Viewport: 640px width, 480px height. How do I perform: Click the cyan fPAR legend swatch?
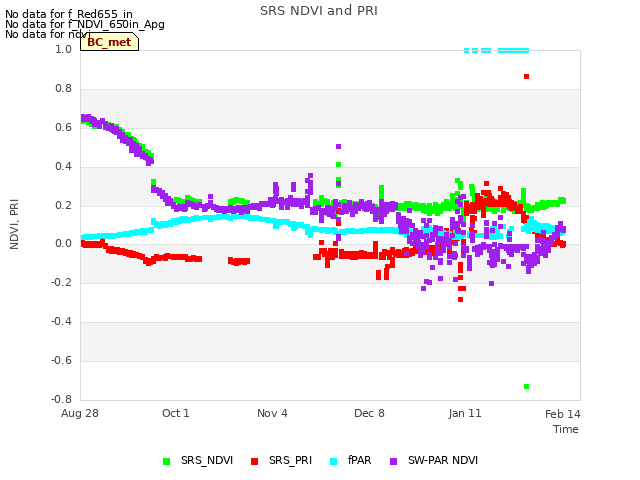333,461
